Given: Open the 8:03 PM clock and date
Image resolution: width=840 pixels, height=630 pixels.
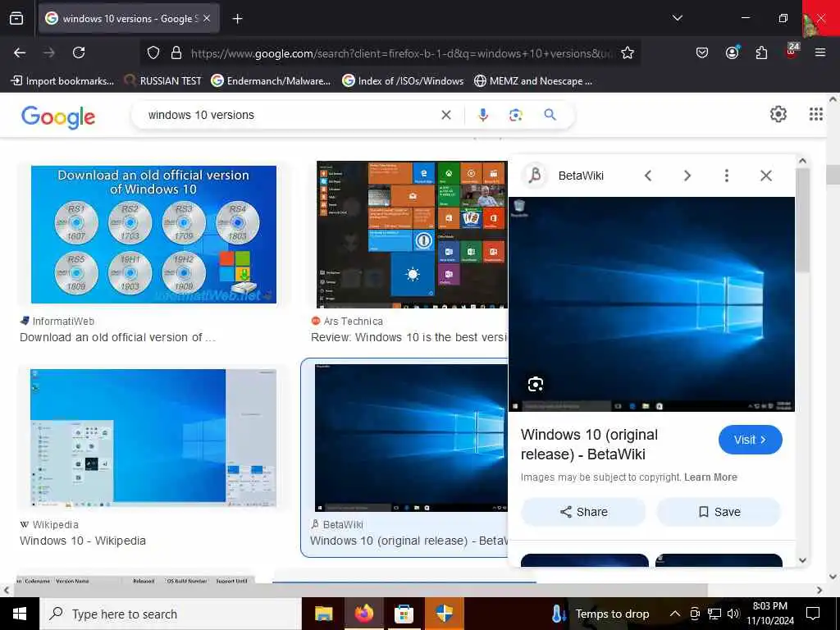Looking at the screenshot, I should pyautogui.click(x=769, y=614).
